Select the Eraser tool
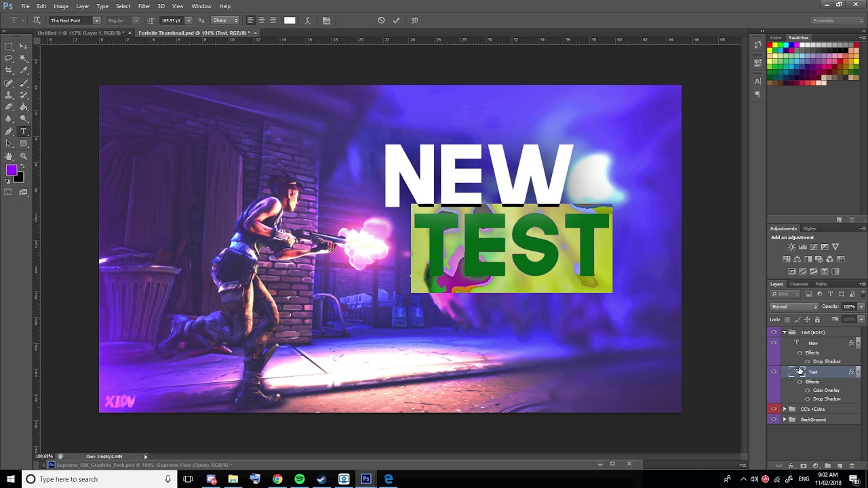Screen dimensions: 868x488 (9, 107)
